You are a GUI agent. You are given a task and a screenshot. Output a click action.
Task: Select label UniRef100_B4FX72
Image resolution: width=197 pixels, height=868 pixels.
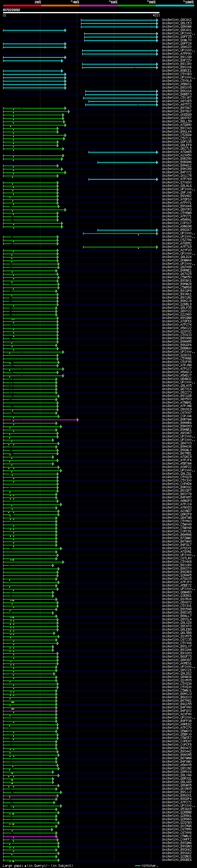coord(177,172)
